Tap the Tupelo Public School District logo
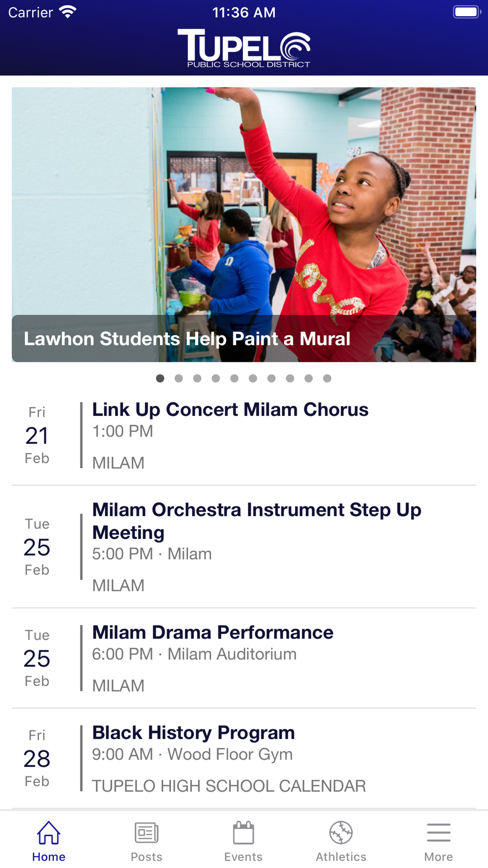This screenshot has height=868, width=488. coord(244,48)
